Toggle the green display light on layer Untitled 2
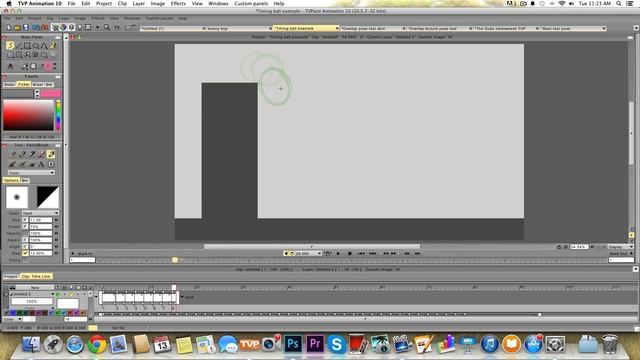The image size is (640, 360). click(58, 294)
